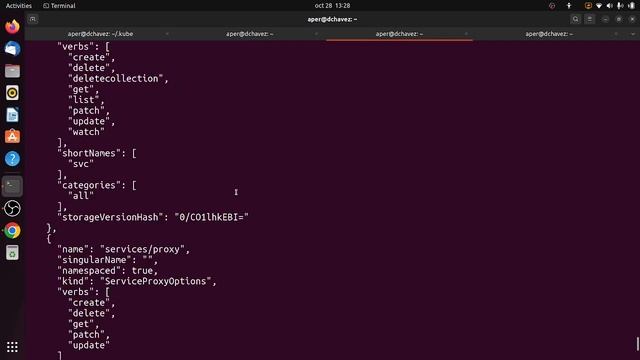Click the "singularName" line
Viewport: 640px width, 360px height.
[x=107, y=260]
